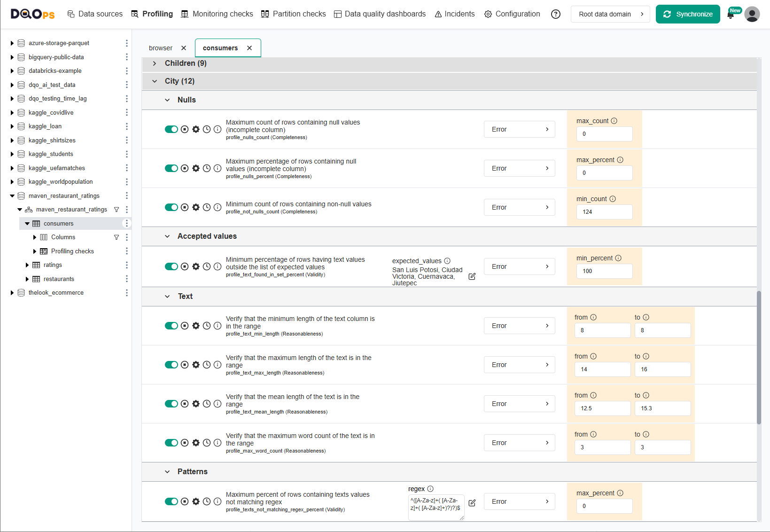Image resolution: width=770 pixels, height=532 pixels.
Task: Click filter icon next to Columns
Action: point(117,237)
